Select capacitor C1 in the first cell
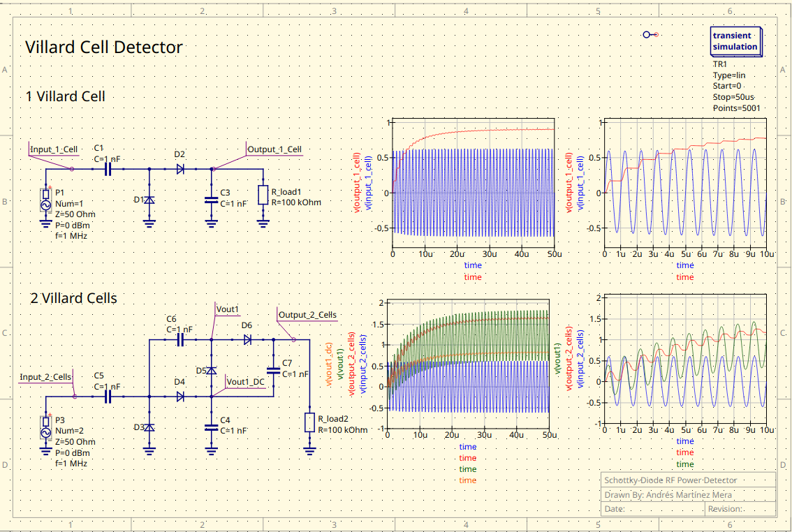This screenshot has height=532, width=792. click(x=106, y=168)
